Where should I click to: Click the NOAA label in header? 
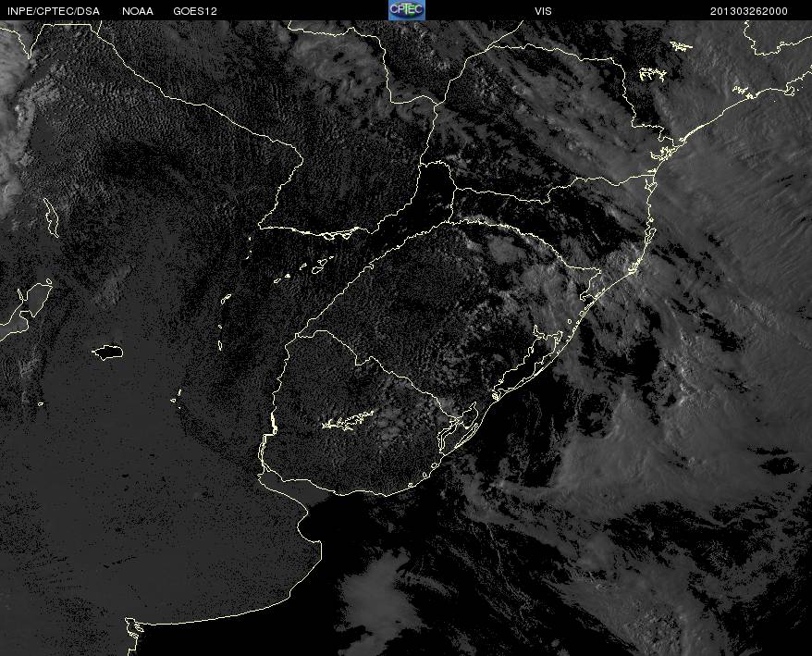tap(138, 11)
